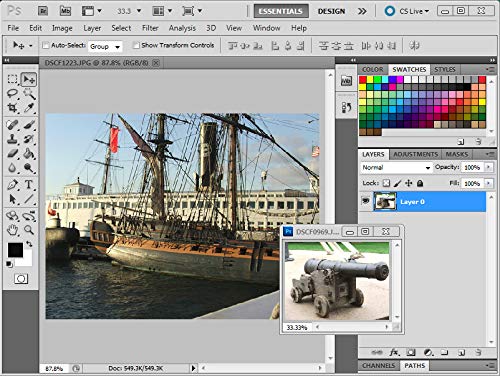Open the Opacity slider arrow
Viewport: 500px width, 376px height.
pos(489,167)
